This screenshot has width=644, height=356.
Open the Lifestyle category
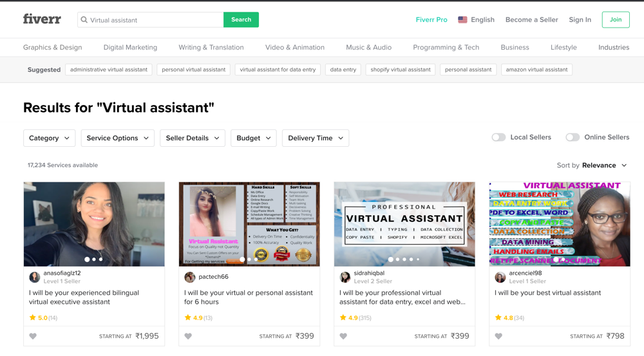click(563, 47)
